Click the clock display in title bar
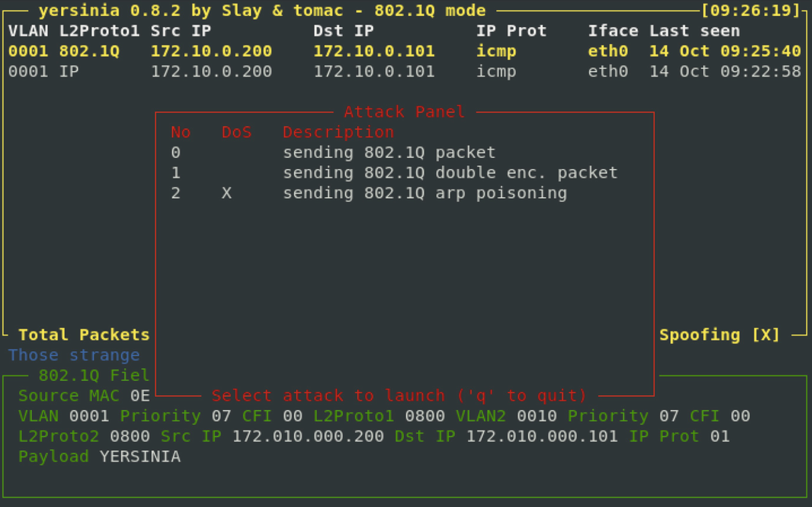The image size is (812, 507). (750, 11)
